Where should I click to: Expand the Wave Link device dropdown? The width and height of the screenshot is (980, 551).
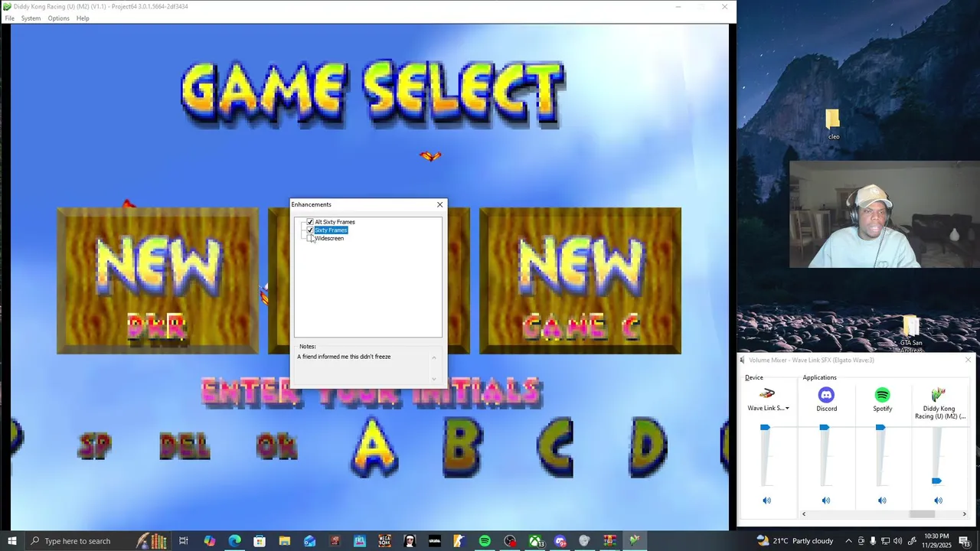click(787, 409)
